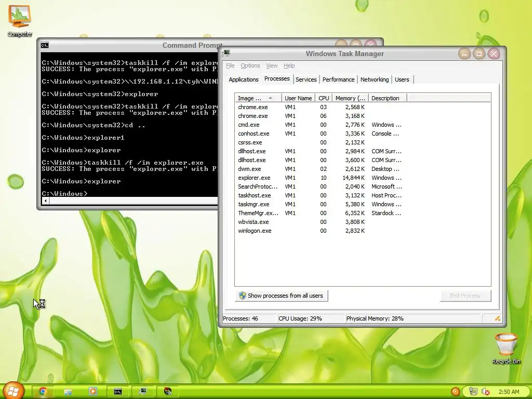Select dllhost.exe row using 3,600 K
The height and width of the screenshot is (399, 532).
click(362, 160)
